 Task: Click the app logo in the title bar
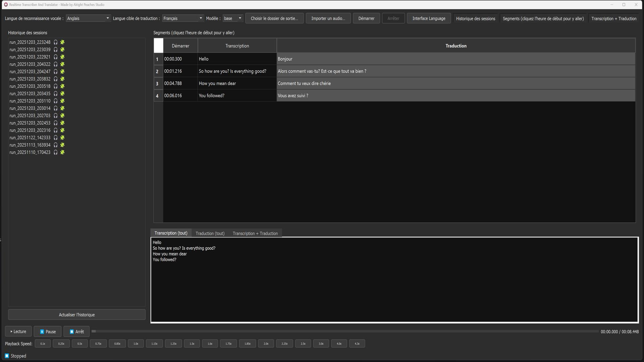point(5,4)
